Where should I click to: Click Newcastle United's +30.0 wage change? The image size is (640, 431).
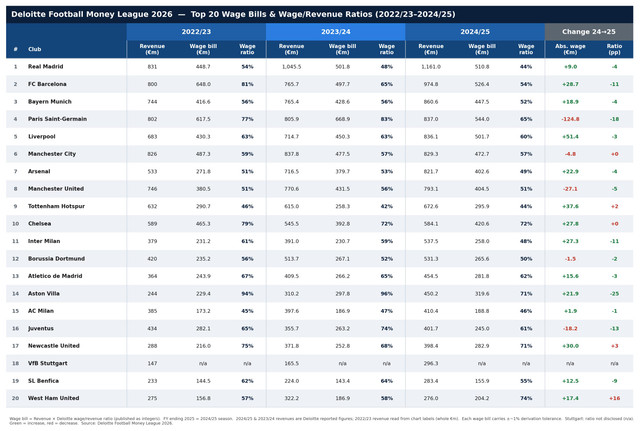point(570,346)
